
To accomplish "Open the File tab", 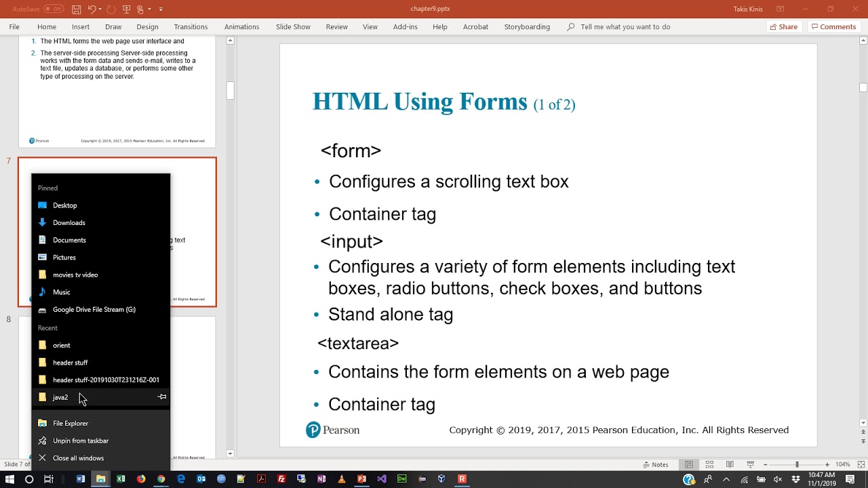I will pos(14,26).
